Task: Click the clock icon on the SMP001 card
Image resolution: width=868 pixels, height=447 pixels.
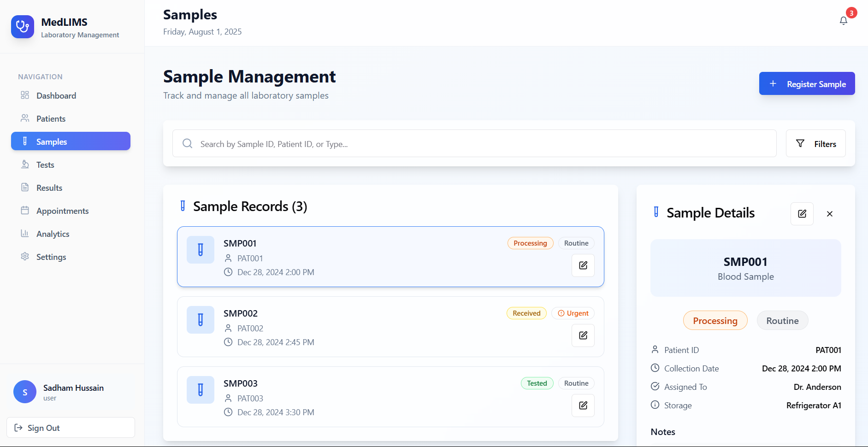Action: coord(228,272)
